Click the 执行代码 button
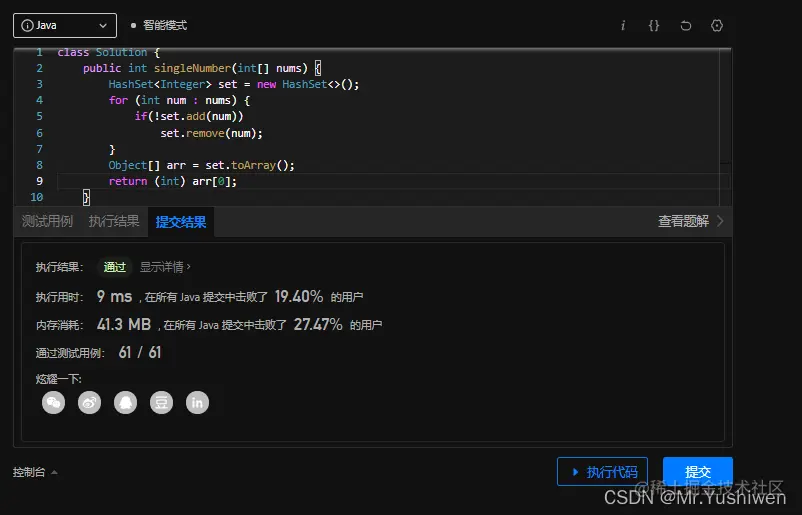The height and width of the screenshot is (515, 802). (x=603, y=472)
